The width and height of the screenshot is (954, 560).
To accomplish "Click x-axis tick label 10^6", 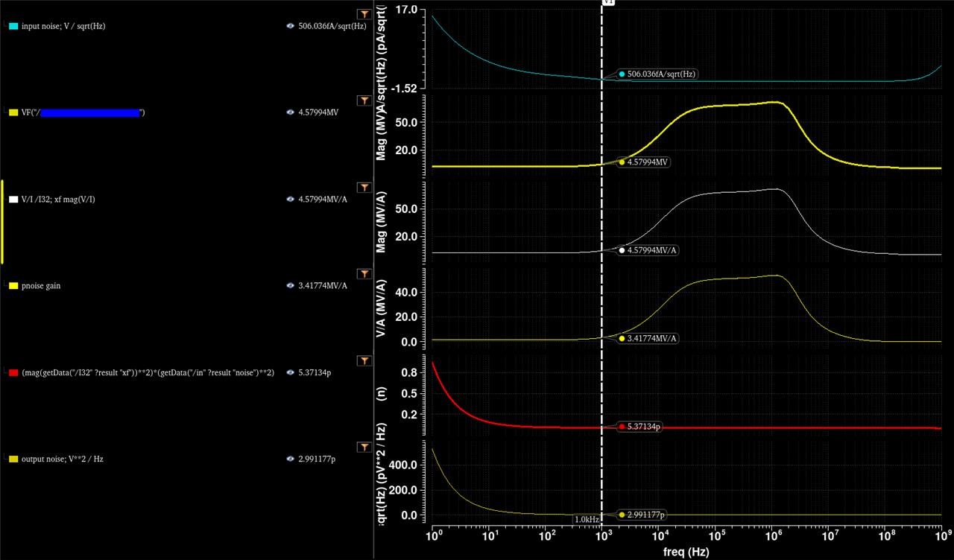I will tap(772, 535).
